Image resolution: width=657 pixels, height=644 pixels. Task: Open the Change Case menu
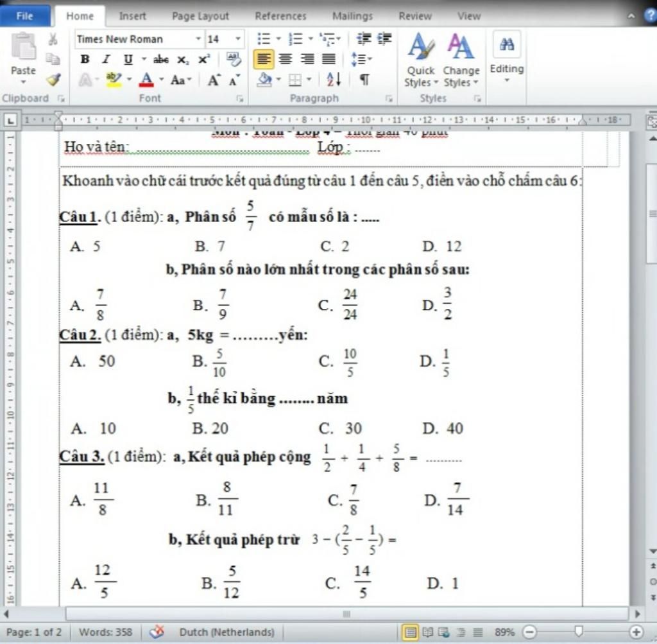point(180,80)
